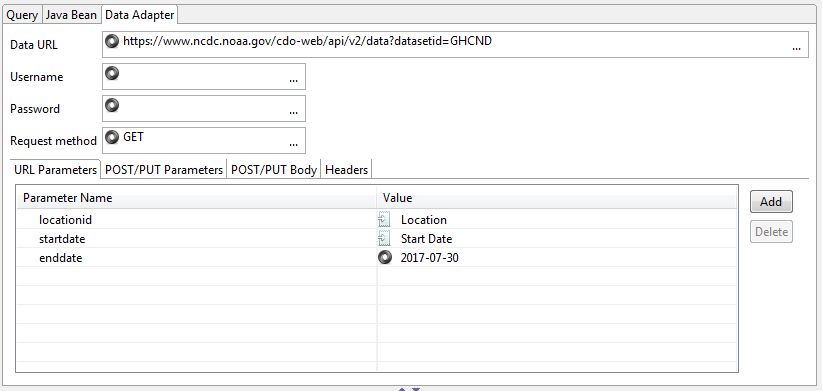Focus the Password text field
The width and height of the screenshot is (822, 391).
point(203,108)
